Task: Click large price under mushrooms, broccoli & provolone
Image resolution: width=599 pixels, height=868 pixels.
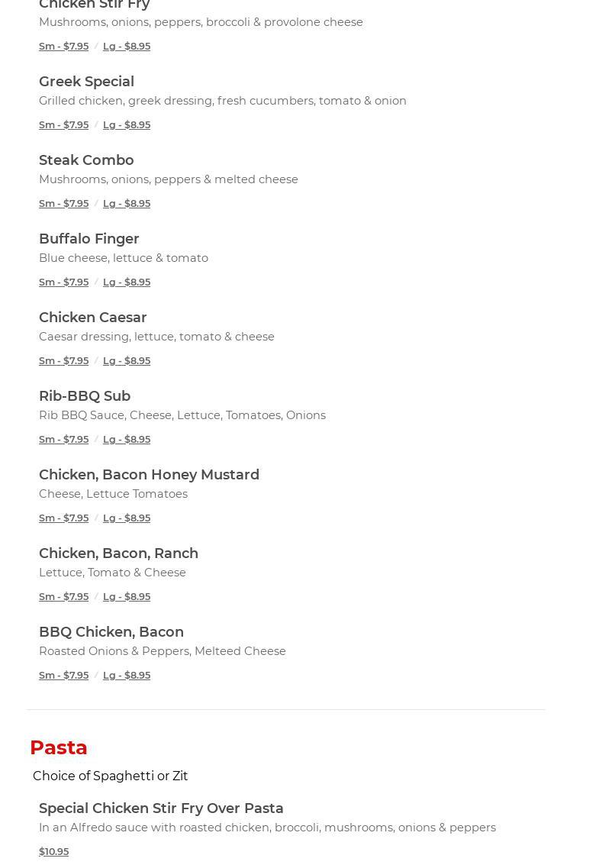Action: (127, 46)
